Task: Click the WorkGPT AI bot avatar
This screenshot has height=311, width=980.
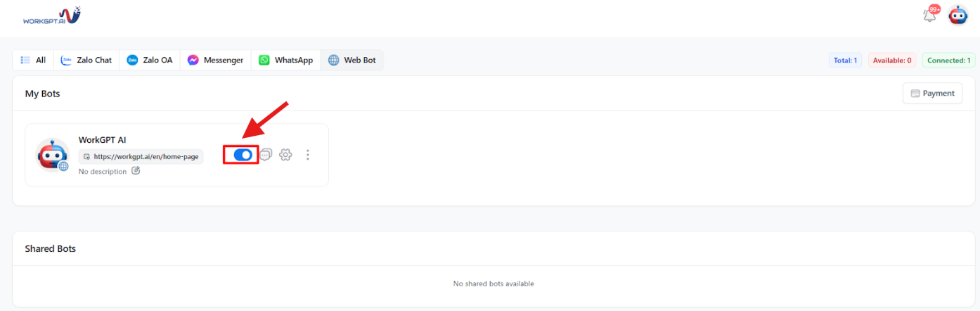Action: click(53, 155)
